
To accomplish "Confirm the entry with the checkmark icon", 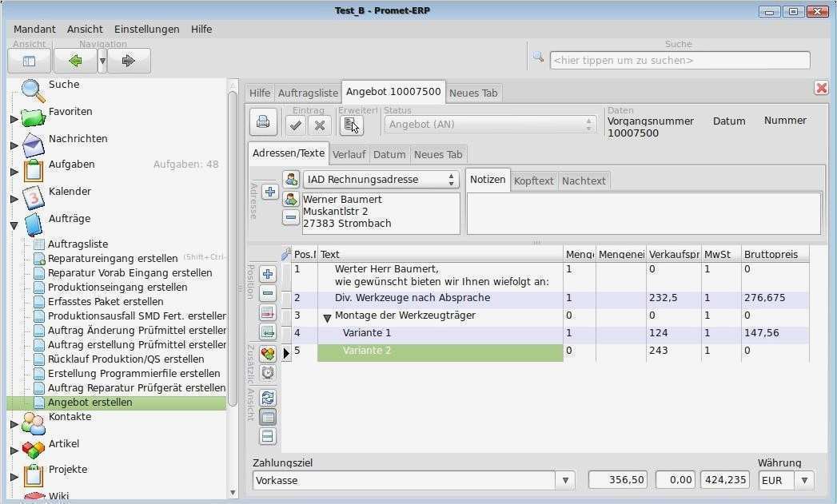I will tap(294, 125).
